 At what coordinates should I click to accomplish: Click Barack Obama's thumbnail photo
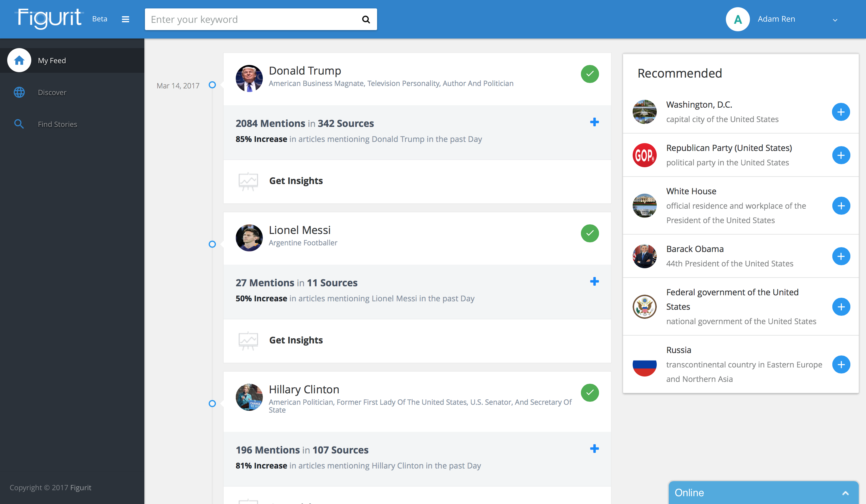point(644,256)
